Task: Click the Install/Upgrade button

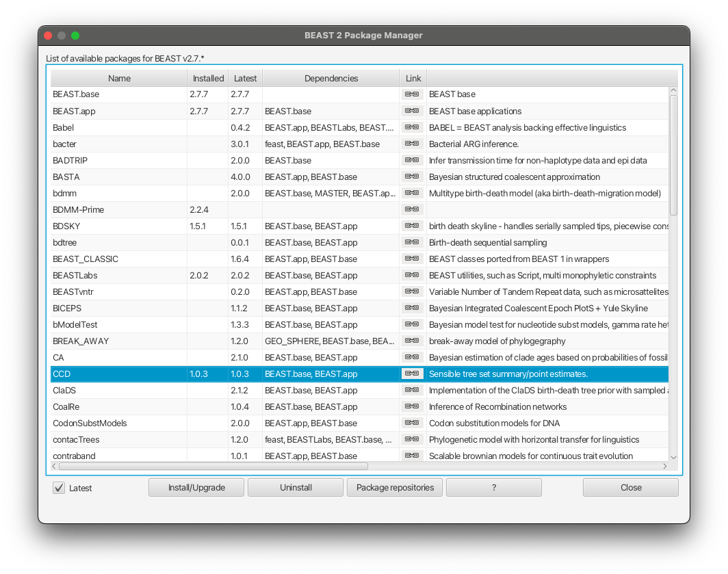Action: coord(196,488)
